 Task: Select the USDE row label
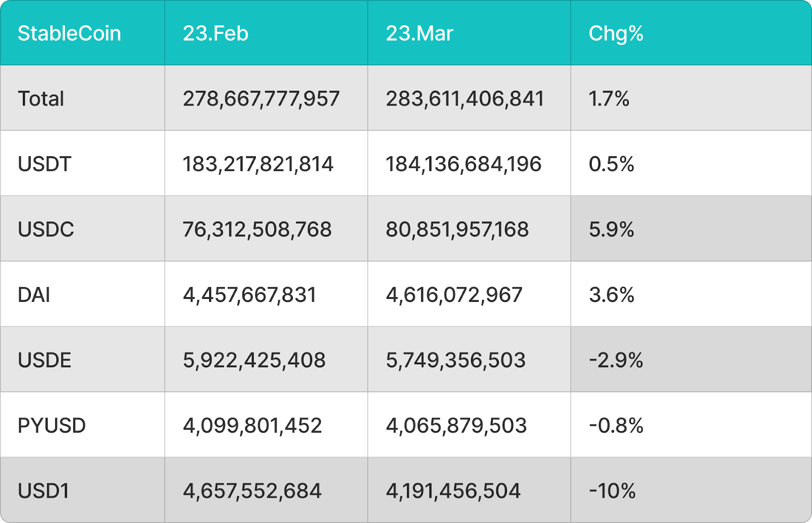click(45, 360)
